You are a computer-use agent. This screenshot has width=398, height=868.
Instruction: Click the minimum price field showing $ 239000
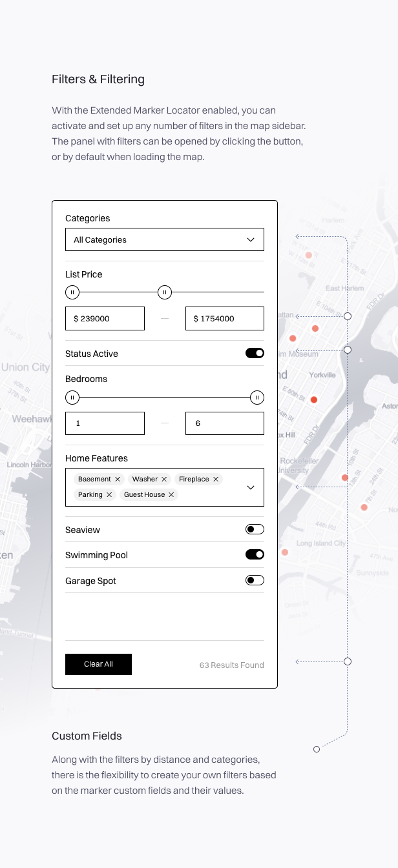105,319
